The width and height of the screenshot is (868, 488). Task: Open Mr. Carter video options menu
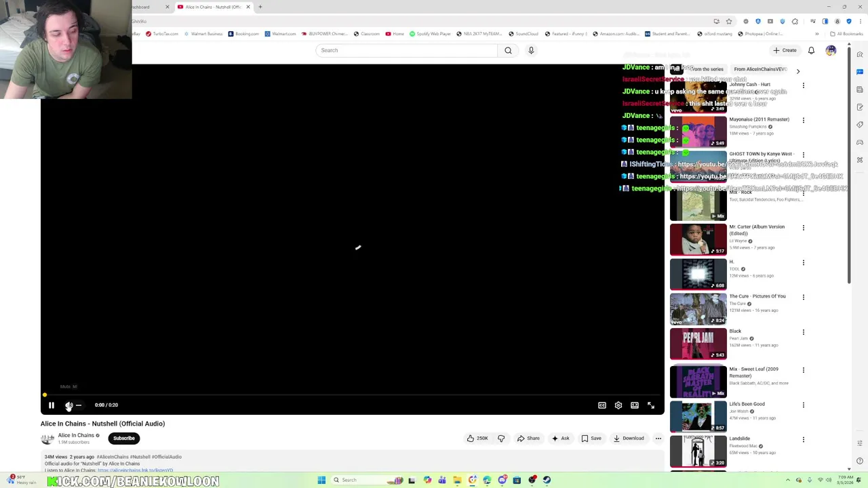point(804,228)
